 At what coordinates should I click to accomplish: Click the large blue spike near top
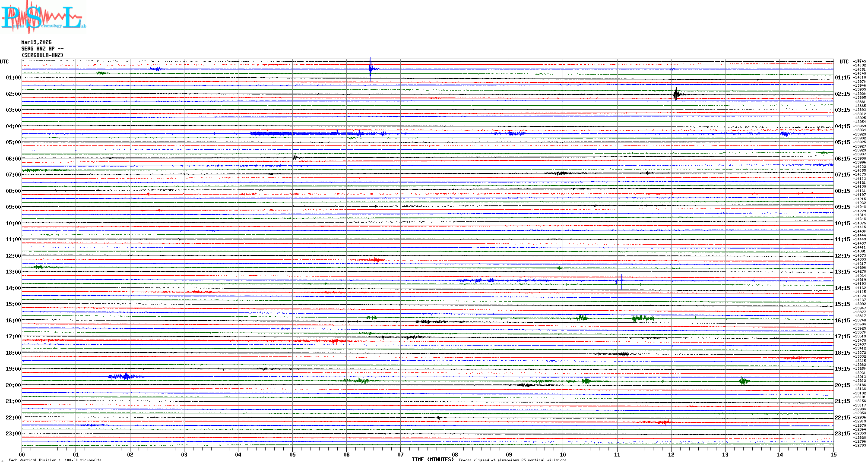pyautogui.click(x=371, y=69)
